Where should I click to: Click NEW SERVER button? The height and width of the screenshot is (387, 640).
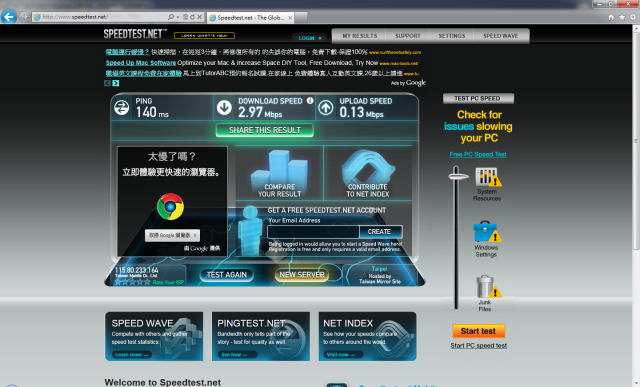pos(302,275)
